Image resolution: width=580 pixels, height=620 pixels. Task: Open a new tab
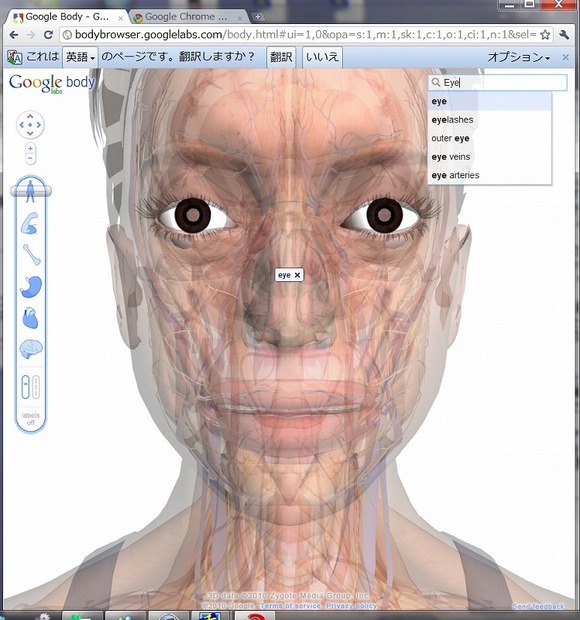pos(258,17)
